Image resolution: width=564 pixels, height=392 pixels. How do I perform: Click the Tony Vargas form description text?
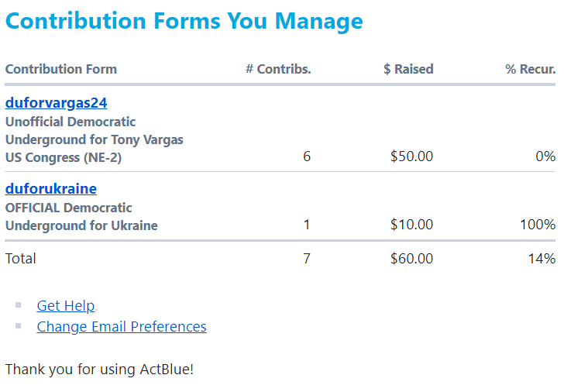click(x=94, y=139)
